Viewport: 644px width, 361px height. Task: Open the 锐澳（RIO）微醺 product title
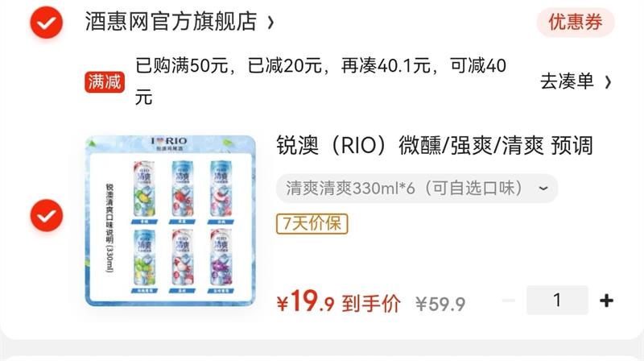point(435,146)
